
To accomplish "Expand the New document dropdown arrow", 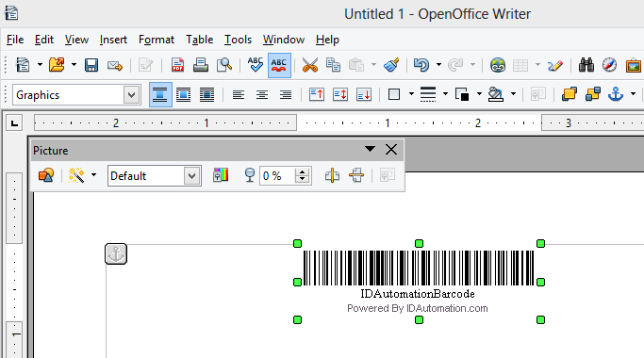I will [40, 65].
